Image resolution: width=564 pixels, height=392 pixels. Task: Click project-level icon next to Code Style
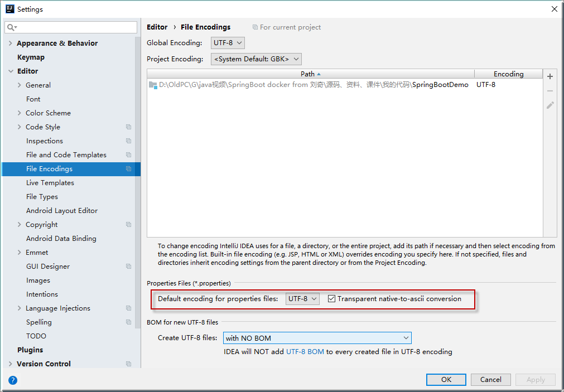point(128,127)
